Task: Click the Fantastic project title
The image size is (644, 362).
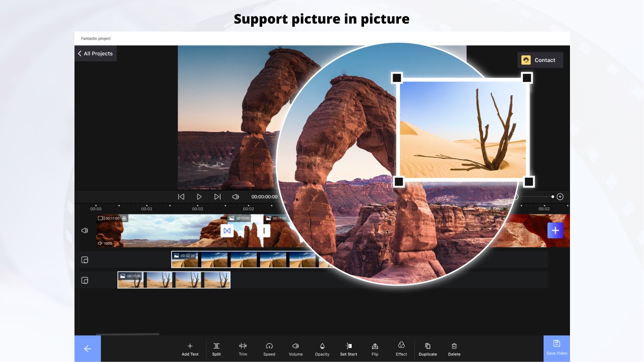Action: coord(96,38)
